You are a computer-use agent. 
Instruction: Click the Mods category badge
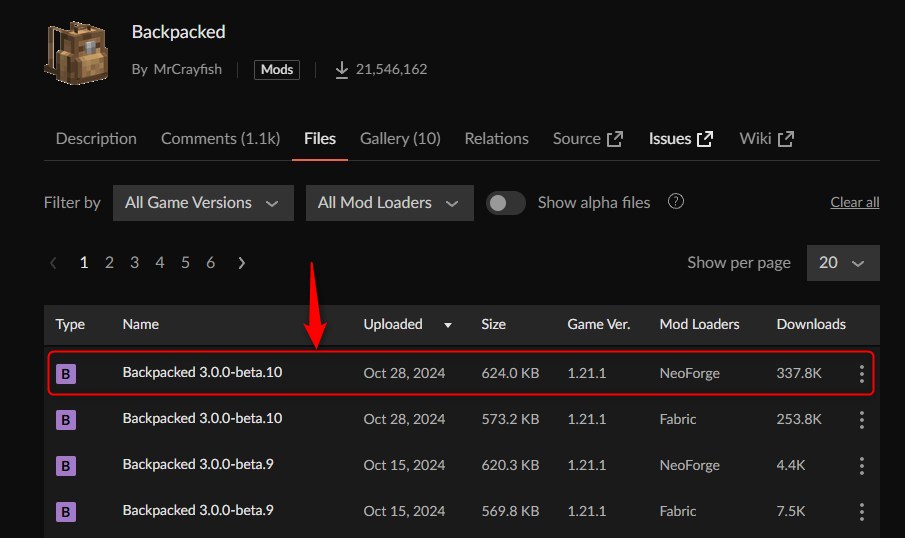[x=276, y=70]
